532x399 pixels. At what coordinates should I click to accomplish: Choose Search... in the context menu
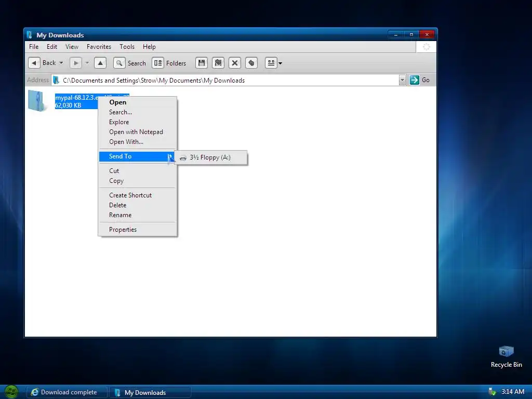pos(137,112)
